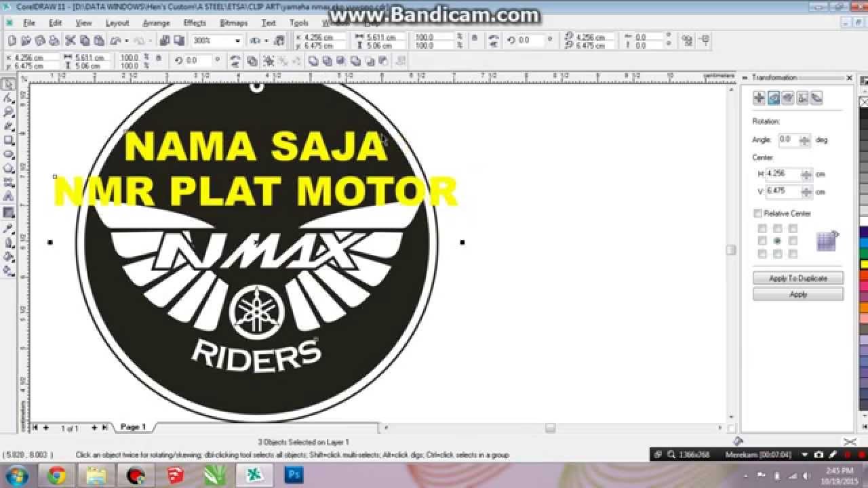
Task: Click the Ungroup button in the property bar
Action: pyautogui.click(x=283, y=60)
